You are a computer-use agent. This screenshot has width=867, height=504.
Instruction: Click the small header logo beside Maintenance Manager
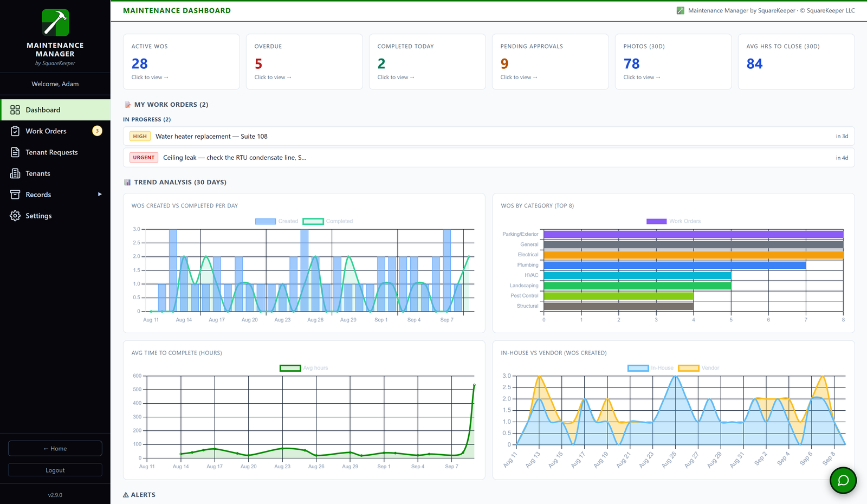[x=681, y=10]
